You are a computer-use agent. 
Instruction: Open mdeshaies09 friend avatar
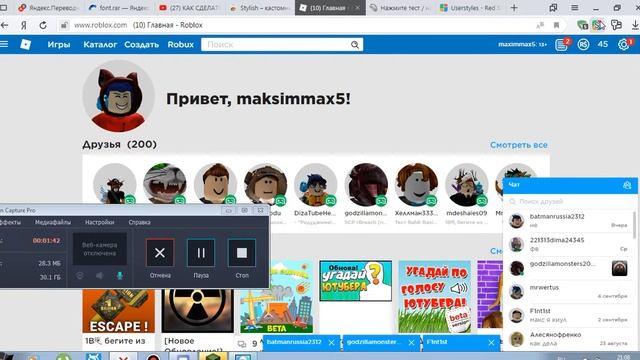(x=467, y=184)
